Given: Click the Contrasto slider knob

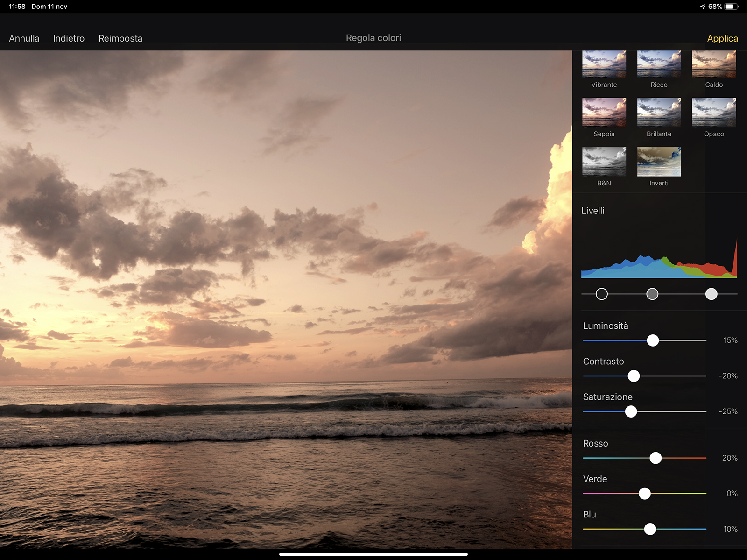Looking at the screenshot, I should (x=634, y=376).
